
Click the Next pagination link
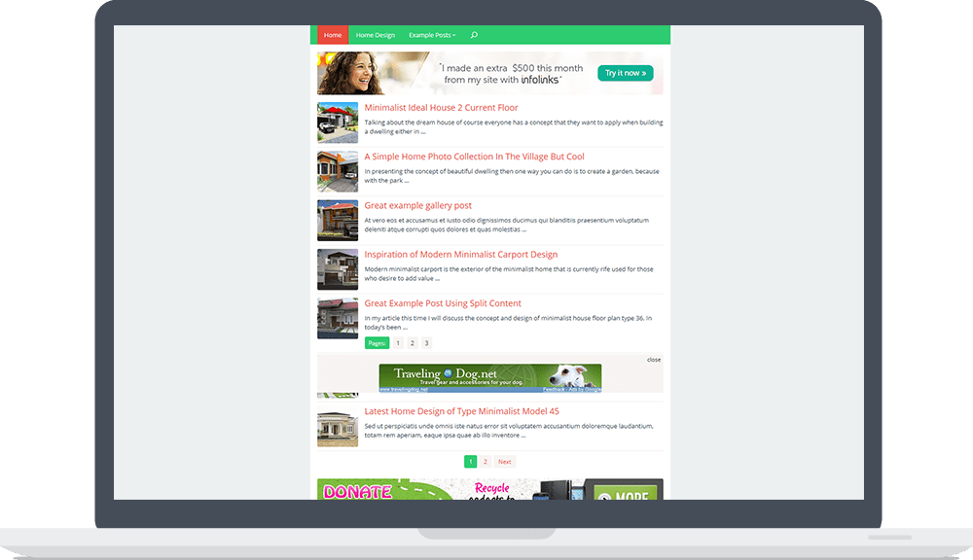point(504,461)
